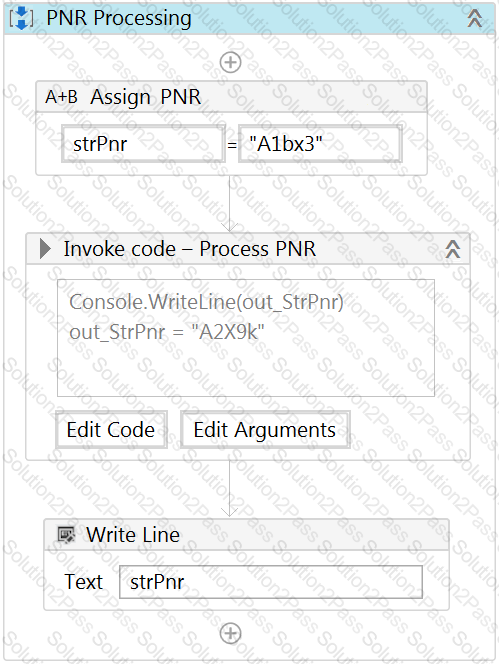The image size is (499, 664).
Task: Select Invoke code – Process PNR header
Action: [x=189, y=249]
